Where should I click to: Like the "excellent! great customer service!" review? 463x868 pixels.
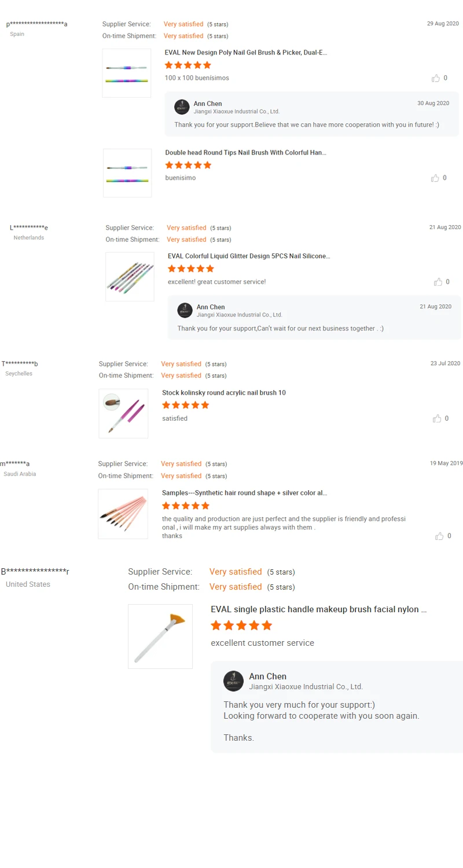pos(438,282)
